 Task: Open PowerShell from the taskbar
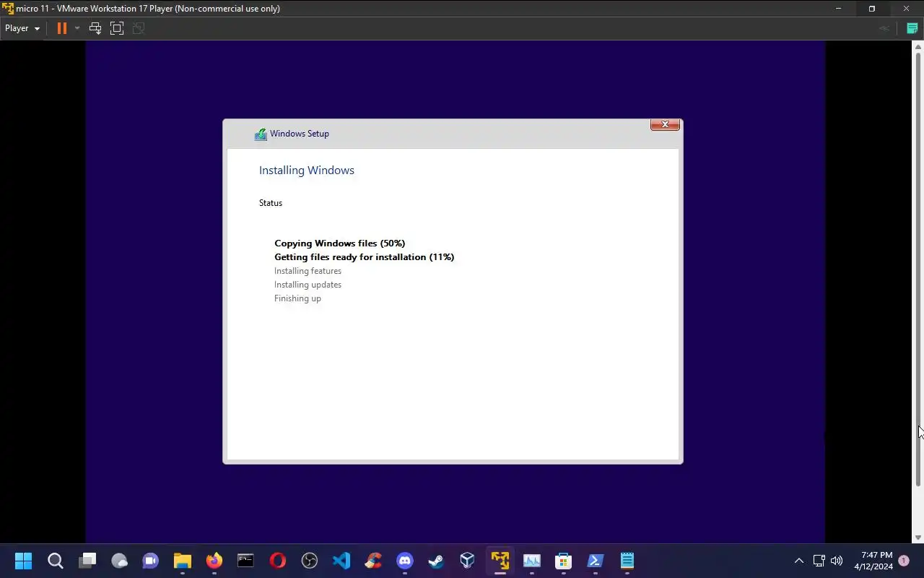click(596, 561)
